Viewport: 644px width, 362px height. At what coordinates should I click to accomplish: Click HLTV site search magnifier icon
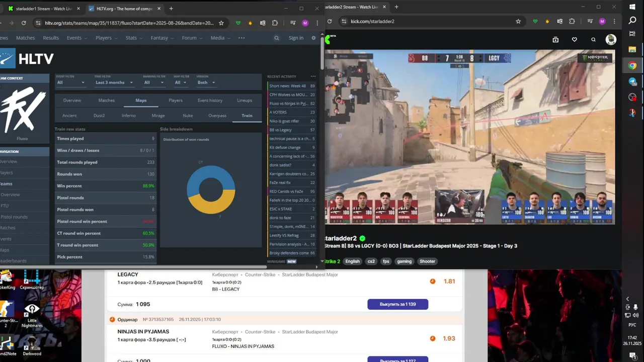pos(276,38)
